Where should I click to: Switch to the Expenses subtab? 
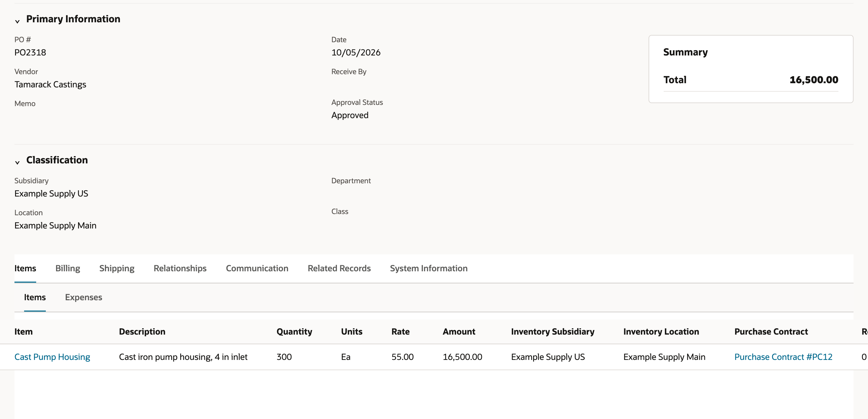coord(83,297)
